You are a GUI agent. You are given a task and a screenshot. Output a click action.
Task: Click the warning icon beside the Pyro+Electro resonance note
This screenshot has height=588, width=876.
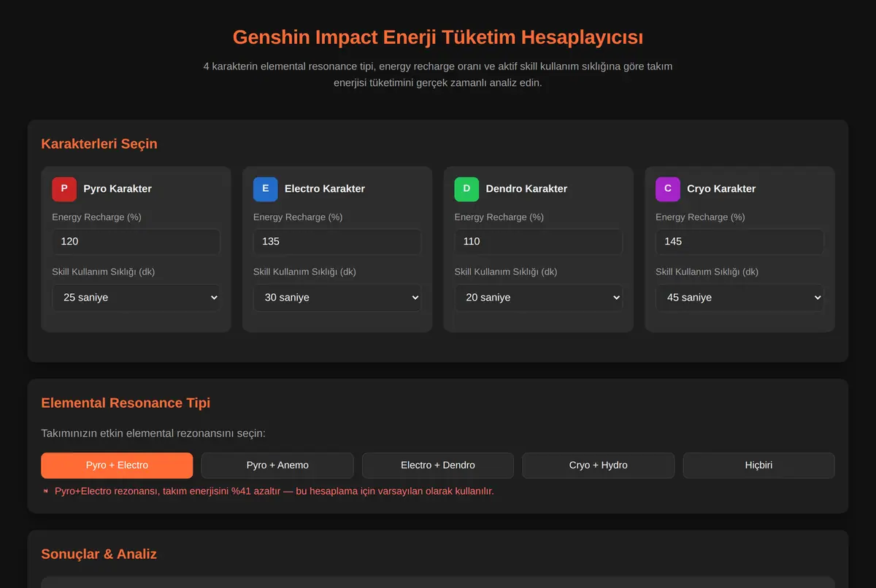(x=45, y=491)
